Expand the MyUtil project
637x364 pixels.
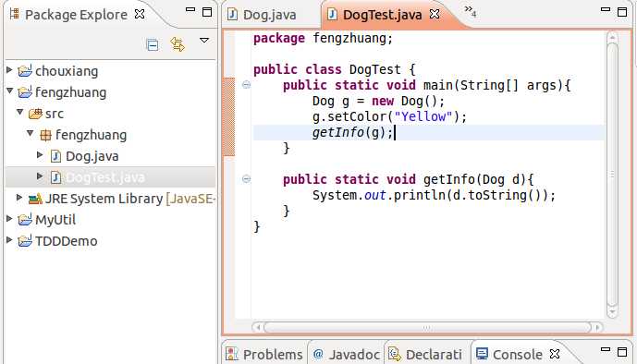point(9,218)
